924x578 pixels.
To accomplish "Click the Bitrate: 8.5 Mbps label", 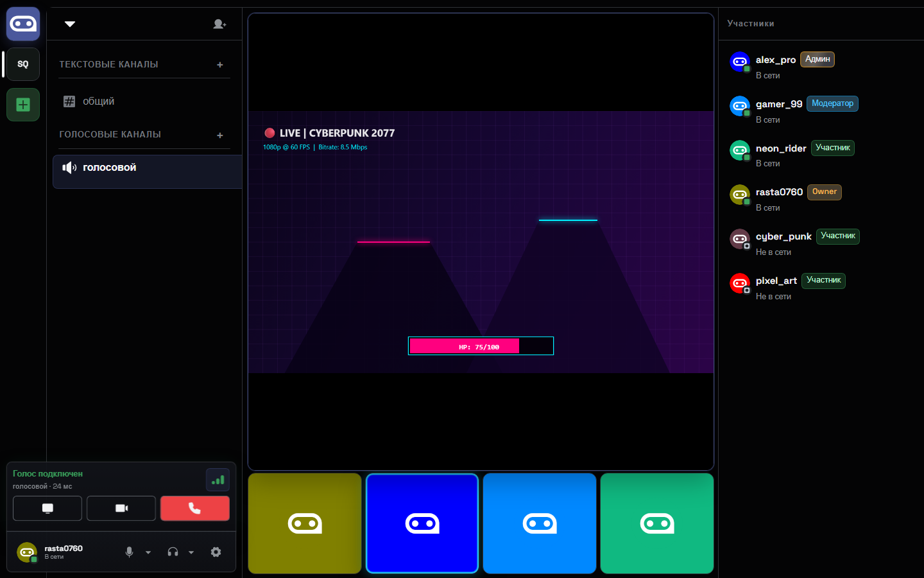I will click(x=343, y=147).
